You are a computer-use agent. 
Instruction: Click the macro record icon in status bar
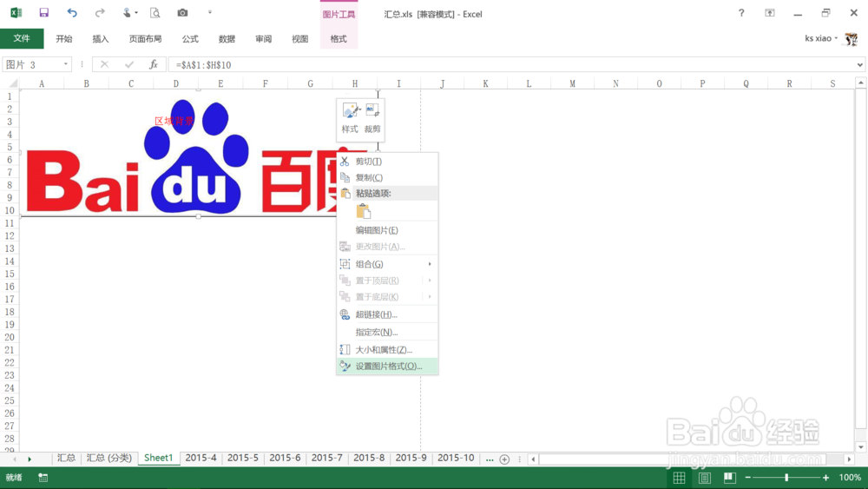coord(43,478)
